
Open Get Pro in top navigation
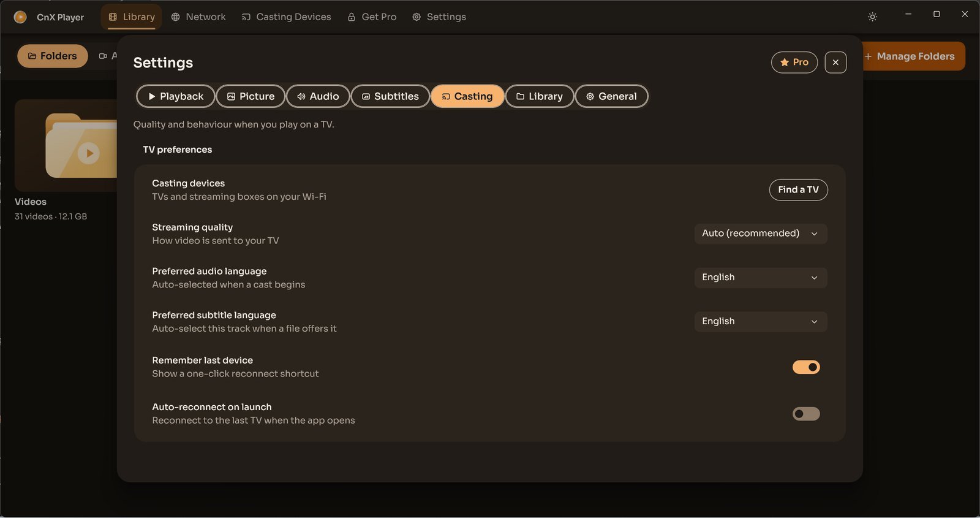click(372, 17)
